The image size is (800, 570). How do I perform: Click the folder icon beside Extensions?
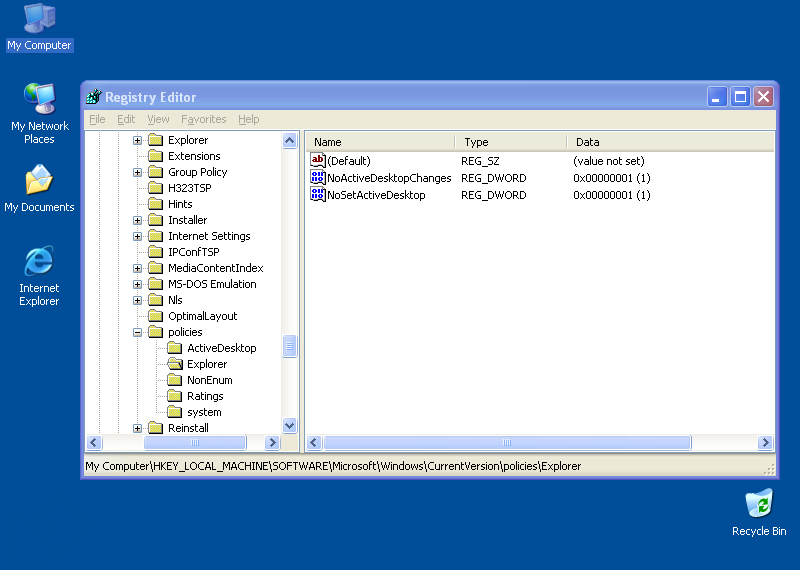coord(156,156)
